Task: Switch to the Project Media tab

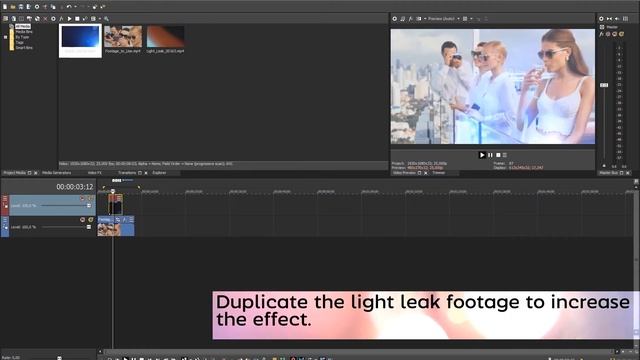Action: [x=14, y=173]
